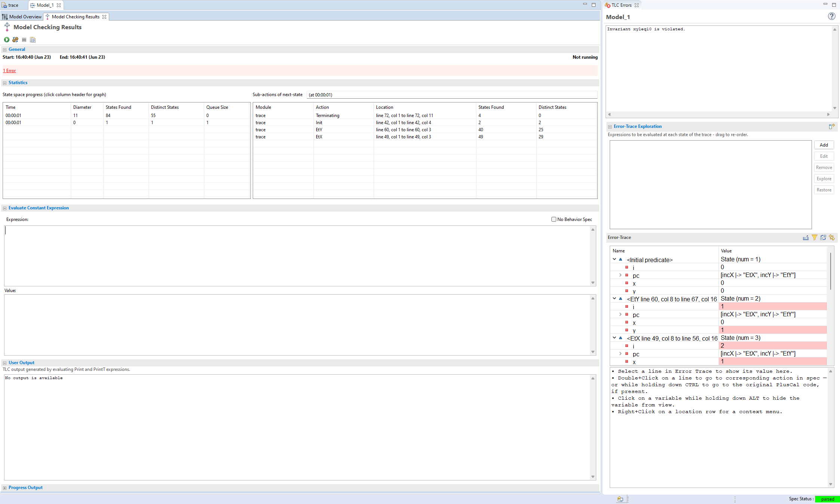This screenshot has height=504, width=840.
Task: Expand pc under State num = 3
Action: pos(621,354)
